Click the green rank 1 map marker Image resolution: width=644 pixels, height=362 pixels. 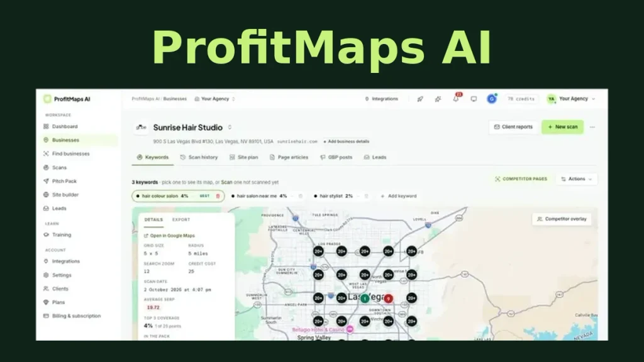tap(365, 299)
